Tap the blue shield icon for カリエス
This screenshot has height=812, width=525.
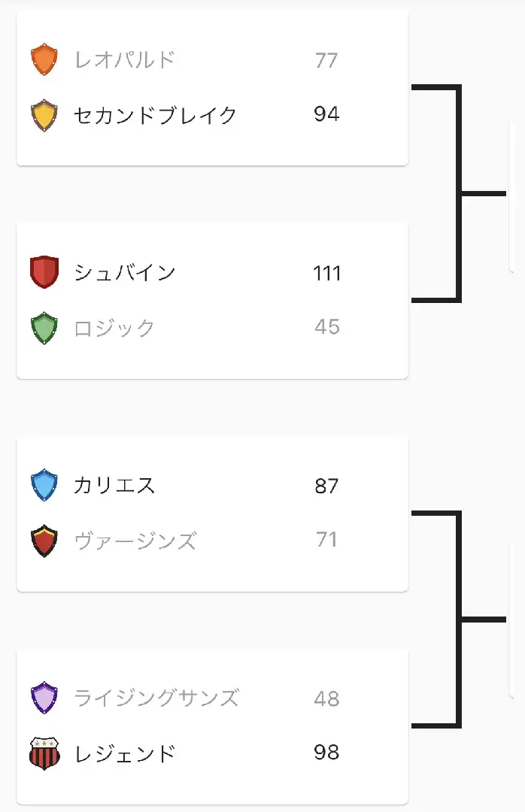(44, 485)
